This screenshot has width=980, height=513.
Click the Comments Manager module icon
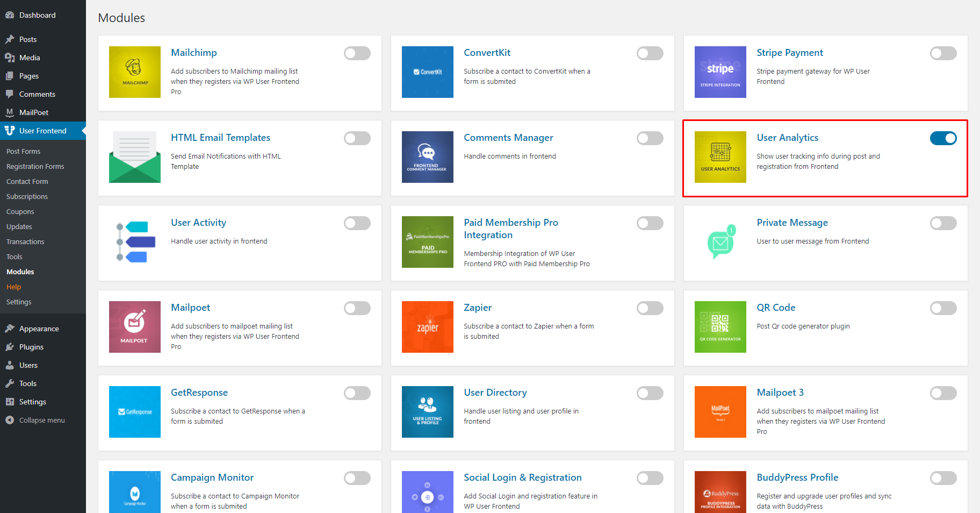tap(428, 157)
